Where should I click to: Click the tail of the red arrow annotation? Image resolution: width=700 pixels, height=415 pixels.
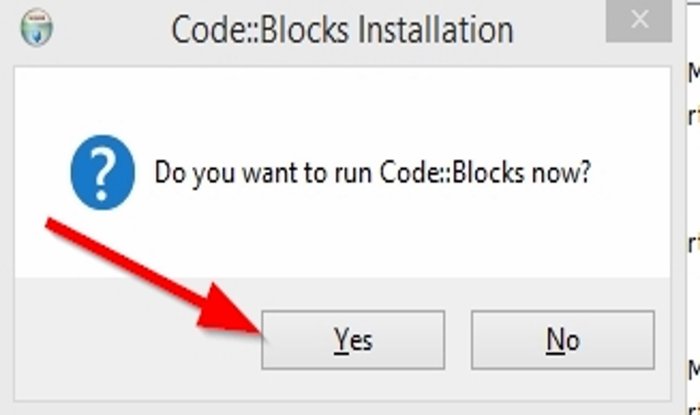(x=51, y=223)
